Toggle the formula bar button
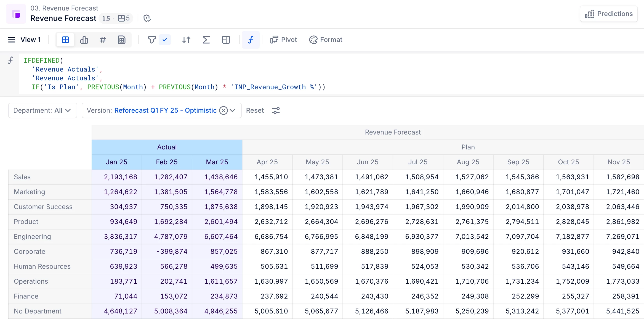This screenshot has width=644, height=327. click(251, 40)
